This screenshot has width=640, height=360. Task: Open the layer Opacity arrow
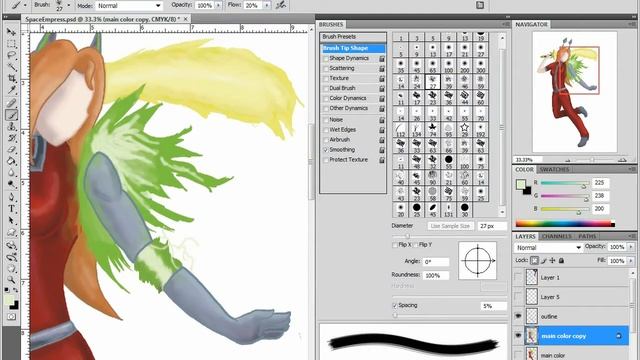(631, 247)
